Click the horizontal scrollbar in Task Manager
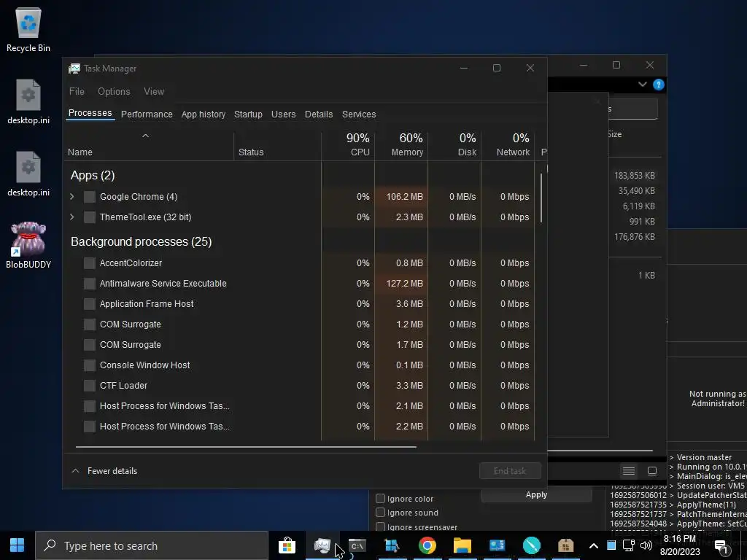Image resolution: width=747 pixels, height=560 pixels. 246,447
